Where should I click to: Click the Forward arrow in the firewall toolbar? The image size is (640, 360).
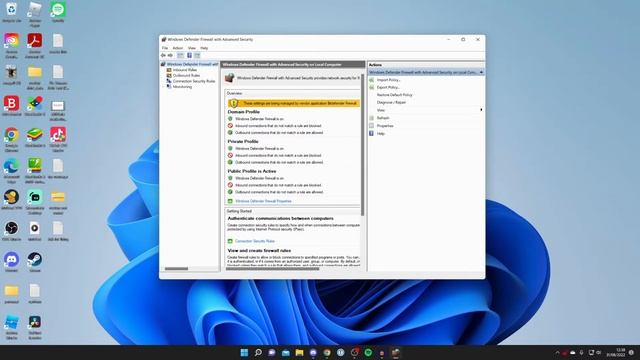170,55
